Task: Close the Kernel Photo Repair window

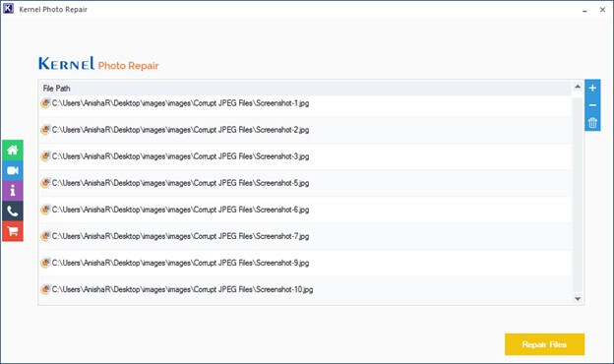Action: pos(602,10)
